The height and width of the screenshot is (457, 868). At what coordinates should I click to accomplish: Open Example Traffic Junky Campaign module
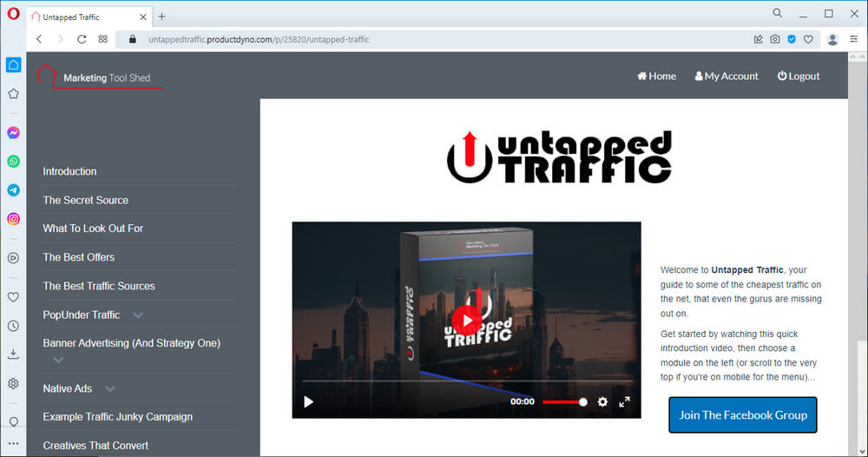pyautogui.click(x=118, y=416)
